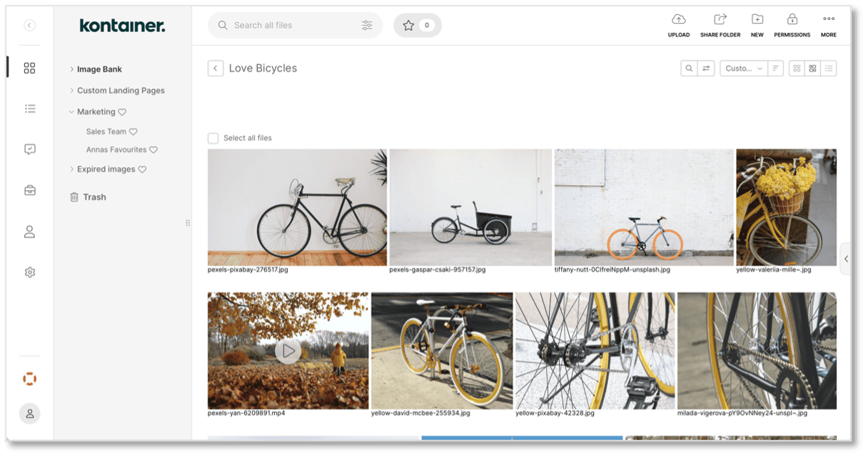Screen dimensions: 868x458
Task: Favourite the Marketing folder heart
Action: click(x=121, y=111)
